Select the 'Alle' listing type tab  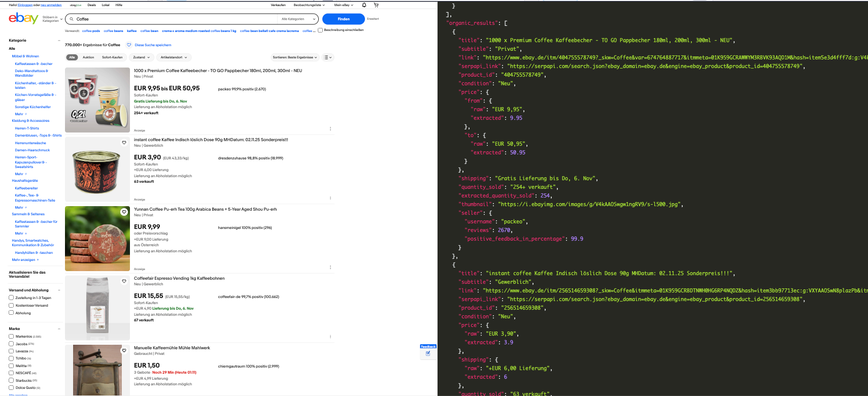(x=72, y=57)
